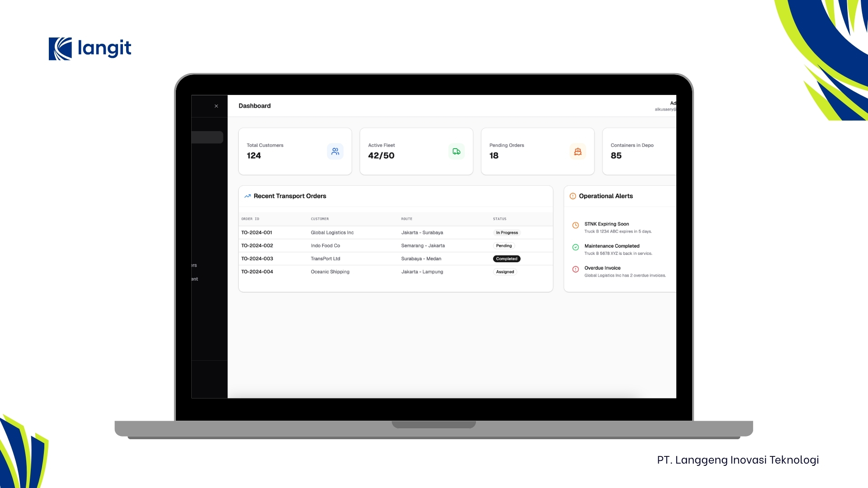Click the Operational Alerts warning icon
This screenshot has height=488, width=868.
[572, 196]
